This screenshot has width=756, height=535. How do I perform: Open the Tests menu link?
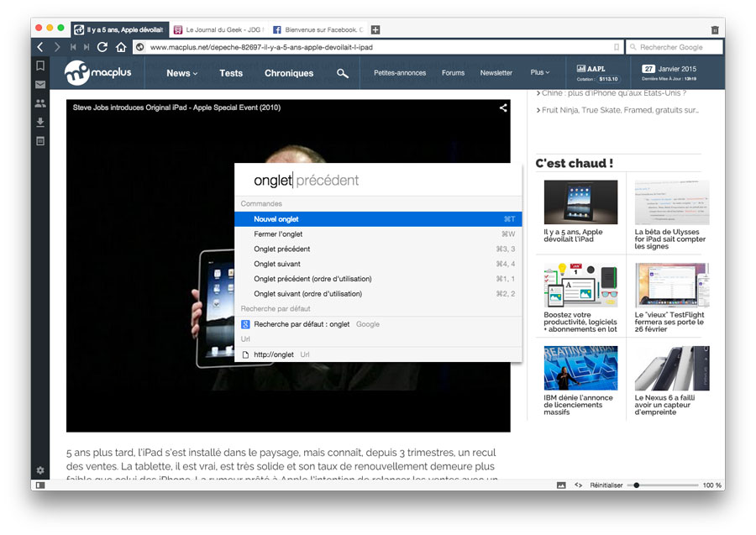[231, 73]
